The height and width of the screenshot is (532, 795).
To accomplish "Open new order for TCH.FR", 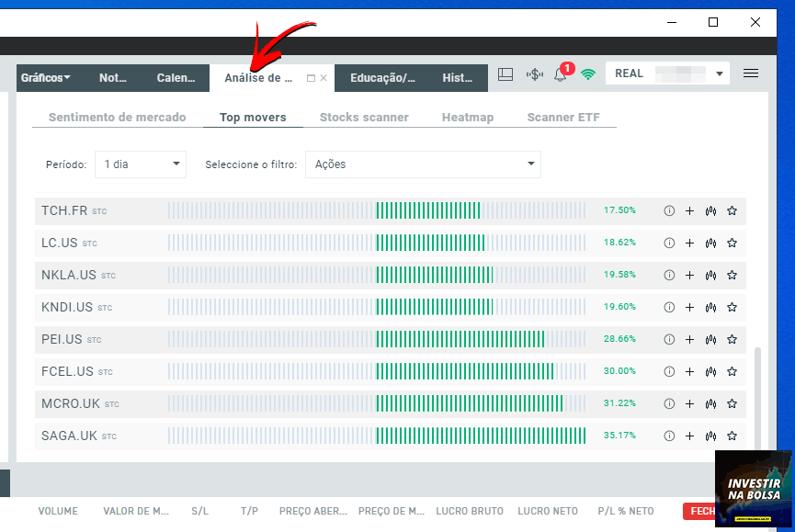I will click(689, 210).
